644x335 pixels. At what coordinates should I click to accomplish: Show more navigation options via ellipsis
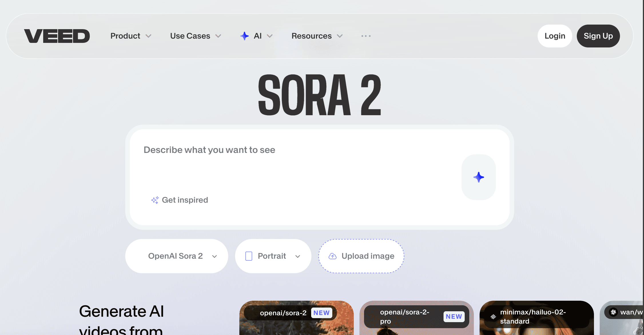click(x=366, y=36)
